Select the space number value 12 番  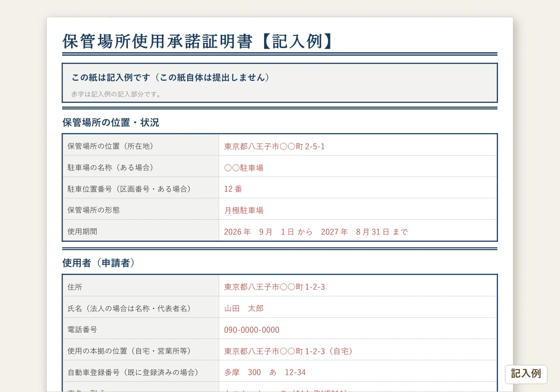coord(233,189)
